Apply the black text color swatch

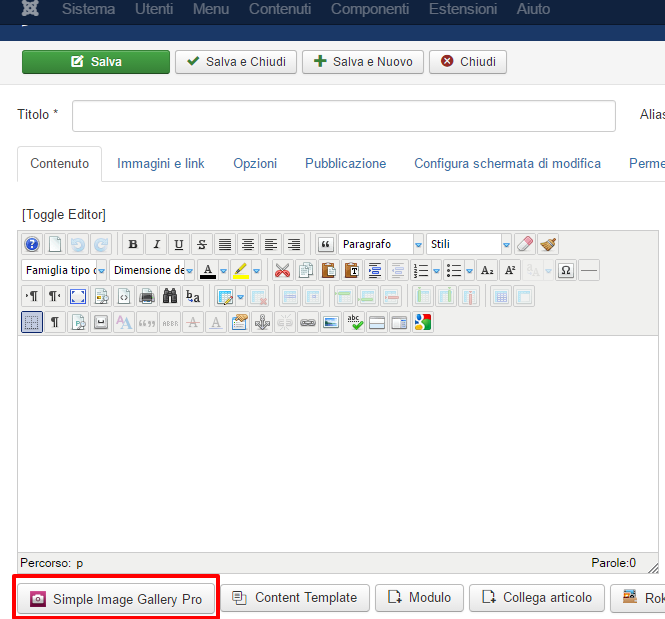208,270
